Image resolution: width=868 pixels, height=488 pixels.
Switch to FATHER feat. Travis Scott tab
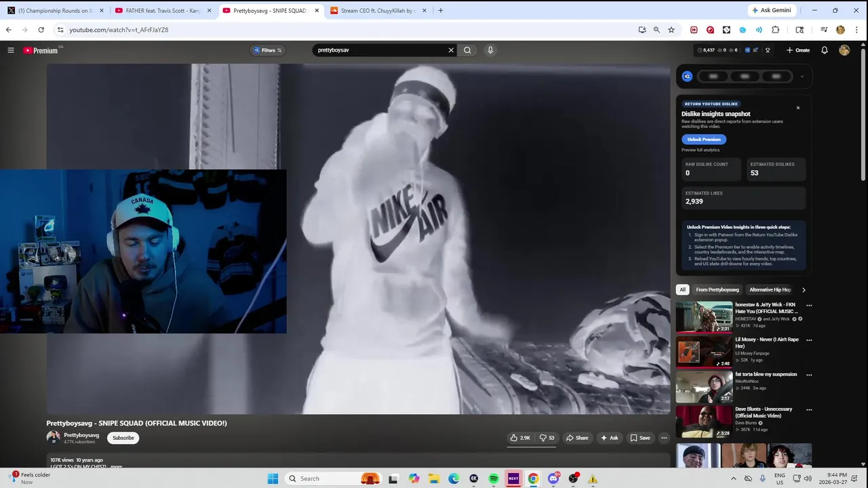[x=162, y=10]
